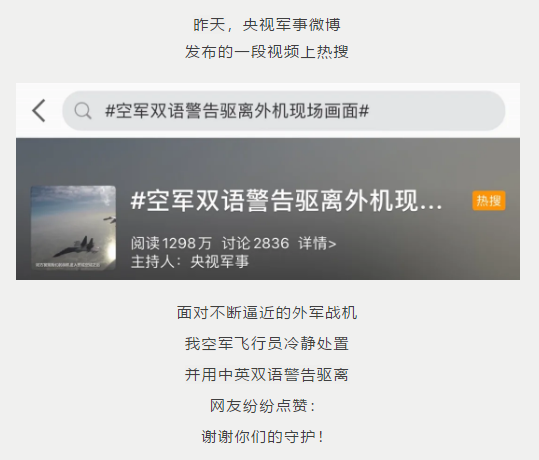The width and height of the screenshot is (539, 460).
Task: Click the line 网友纷纷点赞
Action: [263, 406]
